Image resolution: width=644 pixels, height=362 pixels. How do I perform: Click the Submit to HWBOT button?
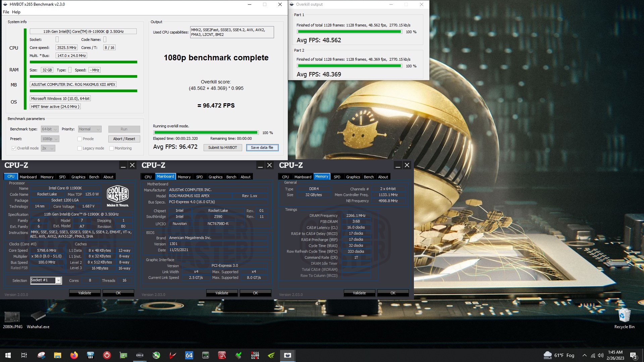click(223, 147)
